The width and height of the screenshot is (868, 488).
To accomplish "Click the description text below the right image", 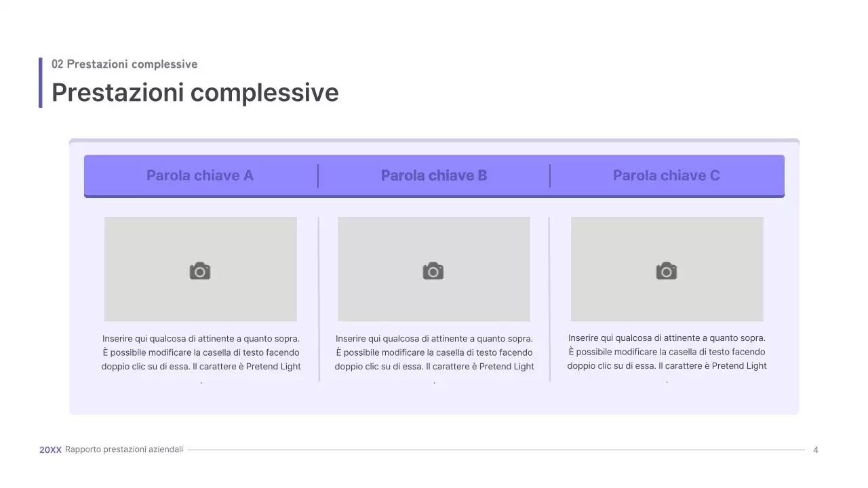I will [x=667, y=352].
